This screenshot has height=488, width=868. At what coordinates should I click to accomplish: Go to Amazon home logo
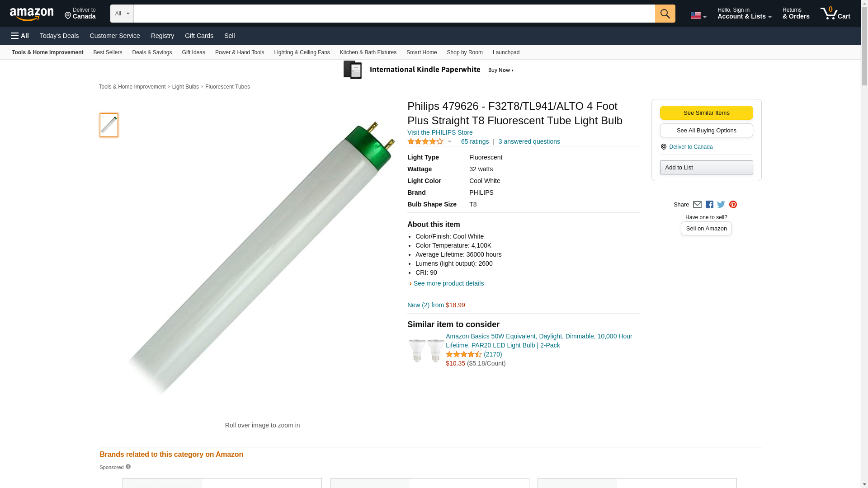click(x=32, y=14)
